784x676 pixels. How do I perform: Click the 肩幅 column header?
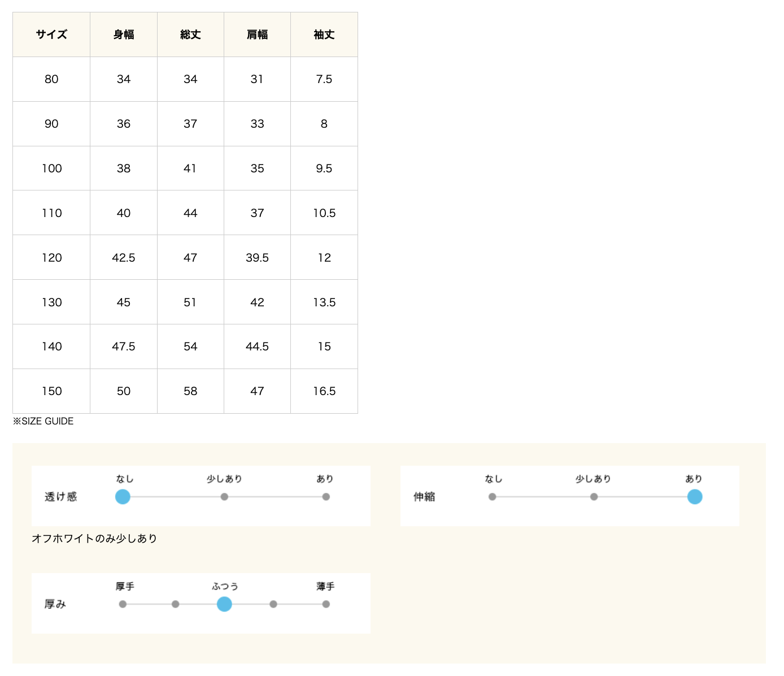257,34
